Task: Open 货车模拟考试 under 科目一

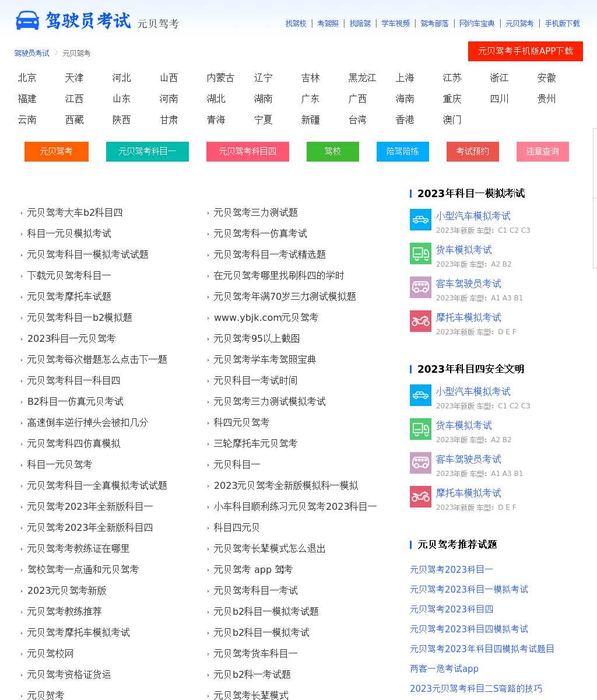Action: tap(463, 250)
